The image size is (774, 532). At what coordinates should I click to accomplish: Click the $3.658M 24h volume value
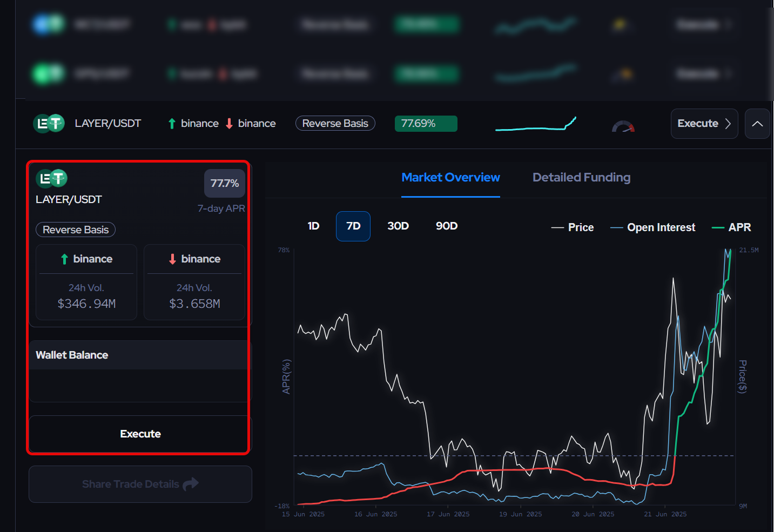click(194, 304)
